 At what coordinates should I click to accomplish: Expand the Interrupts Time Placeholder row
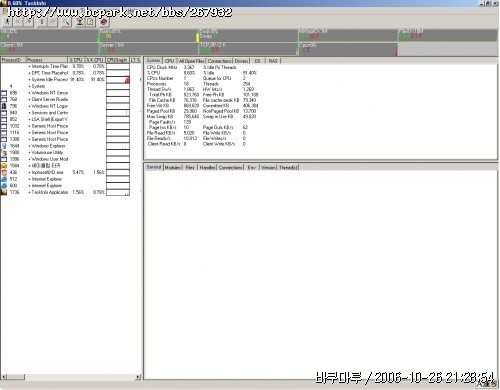[x=30, y=66]
